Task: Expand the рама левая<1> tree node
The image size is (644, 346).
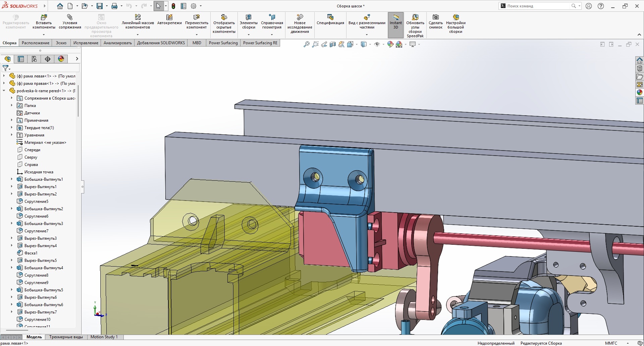Action: tap(4, 76)
